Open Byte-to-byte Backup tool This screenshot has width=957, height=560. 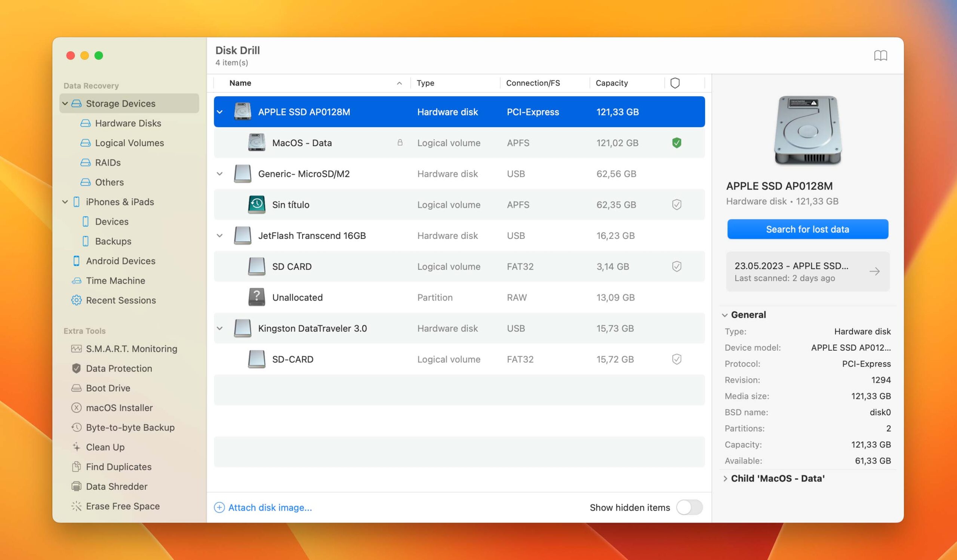(x=130, y=427)
